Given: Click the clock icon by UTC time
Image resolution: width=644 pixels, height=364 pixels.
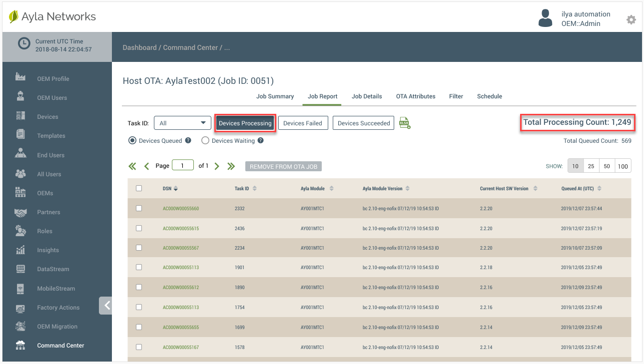Looking at the screenshot, I should pos(23,44).
